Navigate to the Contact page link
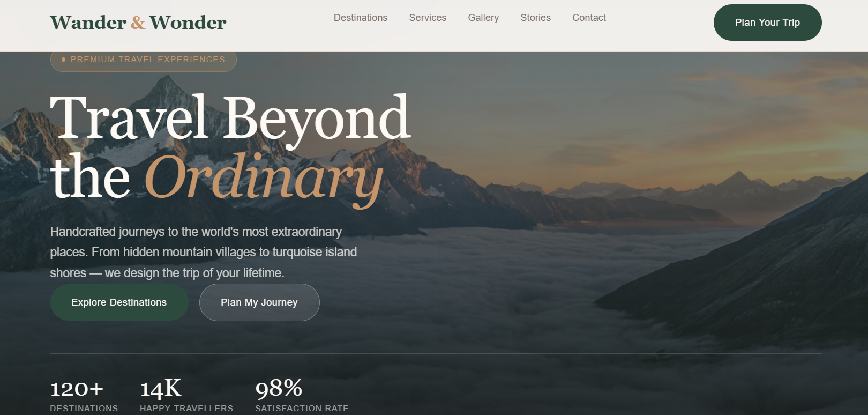 point(589,18)
